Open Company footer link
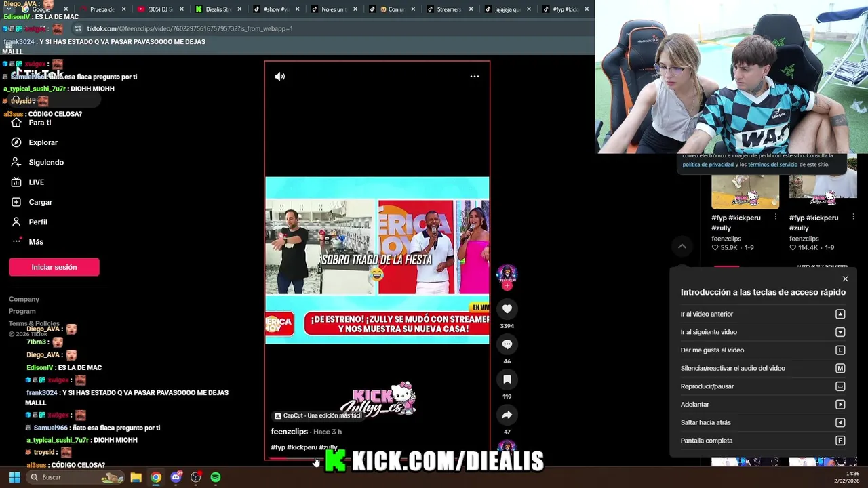Screen dimensions: 868x488 [24, 299]
